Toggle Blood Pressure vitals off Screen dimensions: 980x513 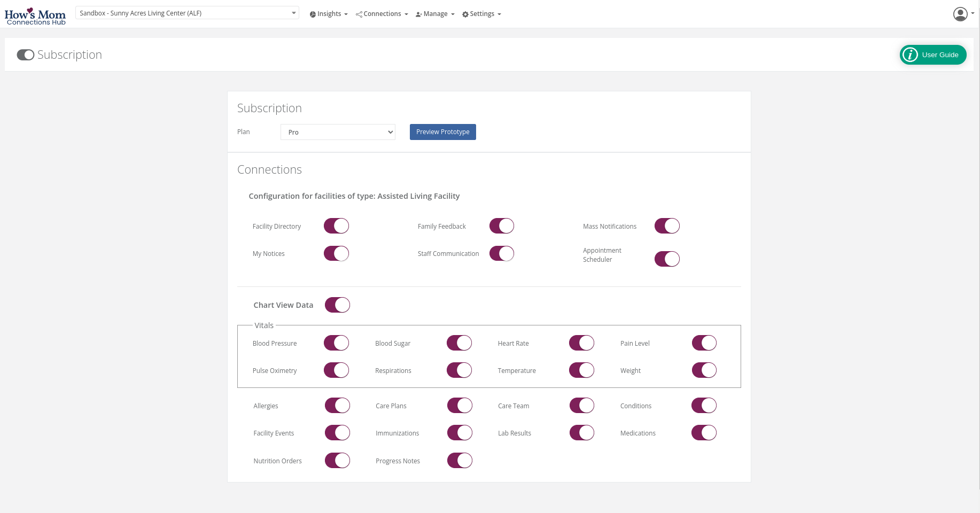336,343
